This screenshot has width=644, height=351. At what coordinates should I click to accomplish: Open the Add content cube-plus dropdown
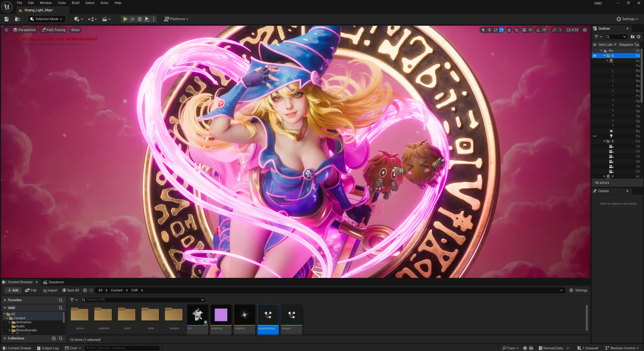[79, 19]
